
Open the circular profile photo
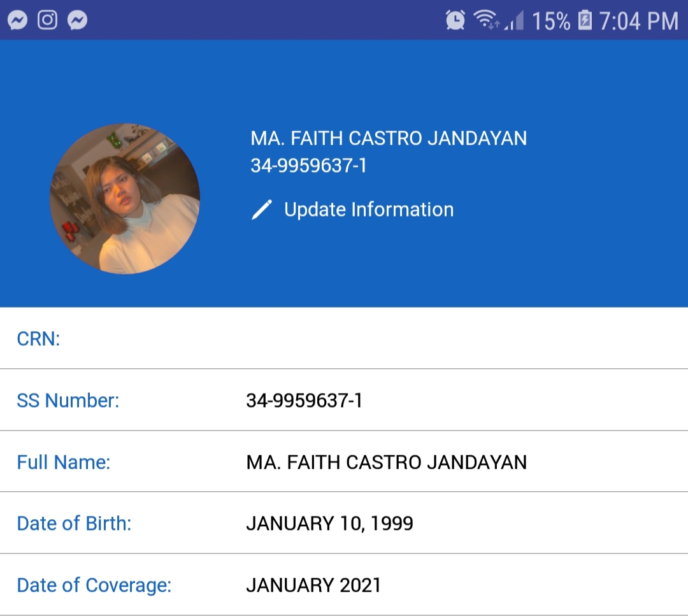point(125,199)
